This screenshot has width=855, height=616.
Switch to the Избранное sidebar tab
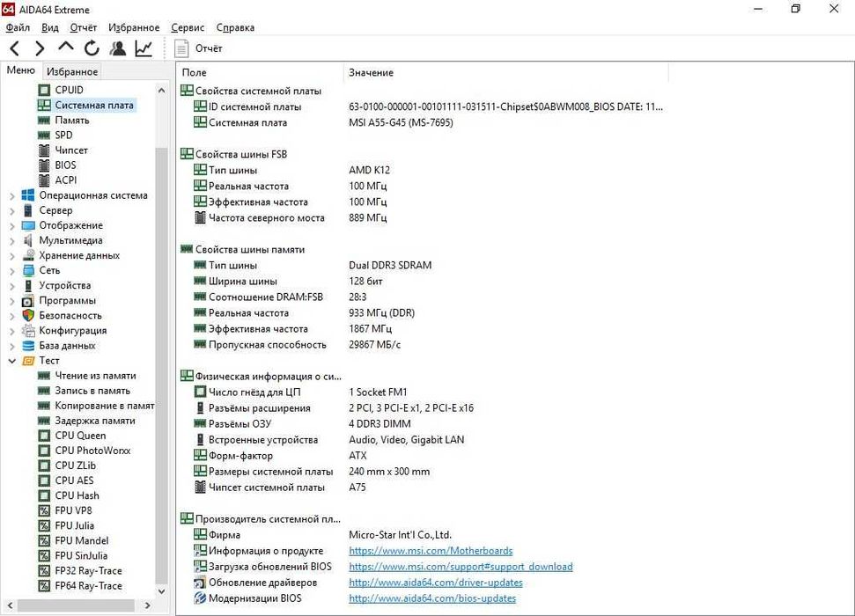point(72,71)
